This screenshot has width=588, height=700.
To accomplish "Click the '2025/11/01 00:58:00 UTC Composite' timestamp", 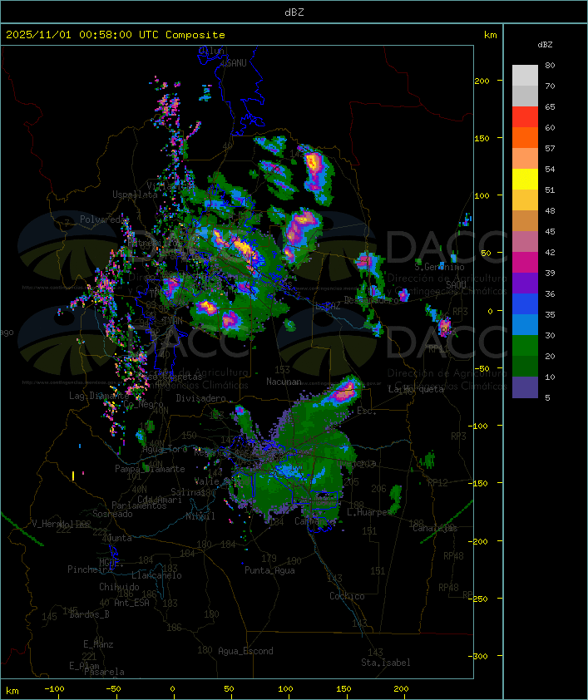I will (116, 35).
